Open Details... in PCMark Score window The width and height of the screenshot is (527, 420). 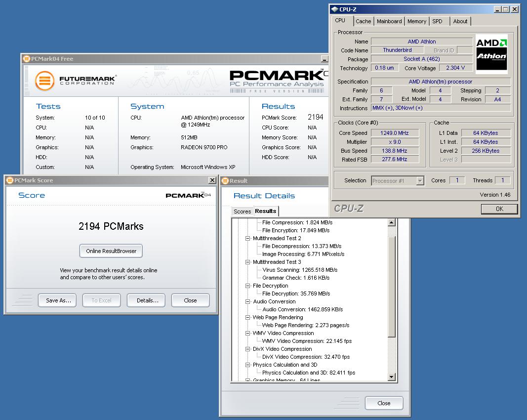146,300
